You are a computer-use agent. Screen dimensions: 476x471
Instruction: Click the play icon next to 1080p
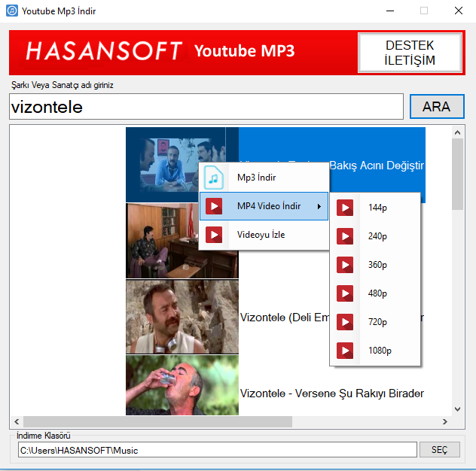(345, 351)
